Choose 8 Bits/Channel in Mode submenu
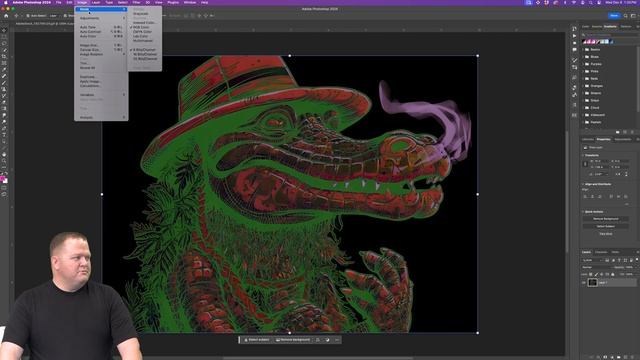The image size is (640, 360). click(145, 50)
